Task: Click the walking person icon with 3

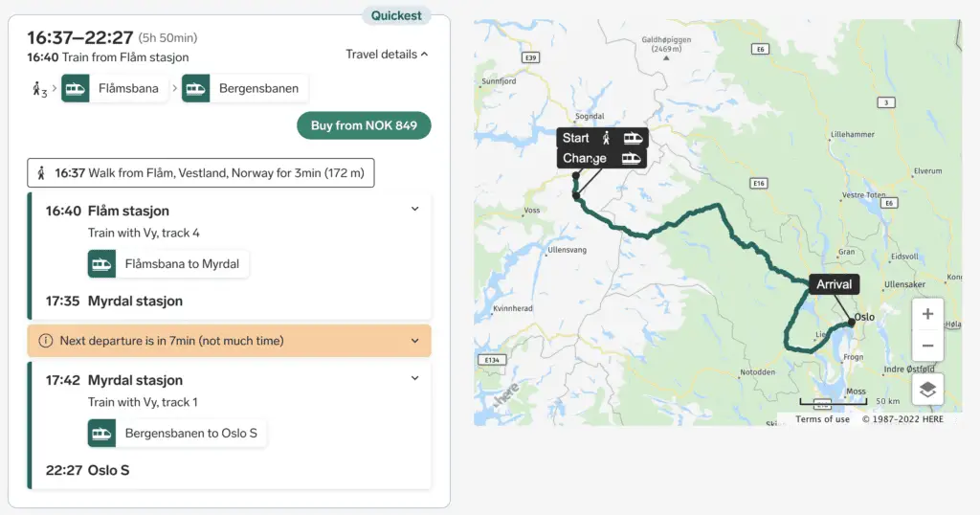Action: [x=39, y=89]
